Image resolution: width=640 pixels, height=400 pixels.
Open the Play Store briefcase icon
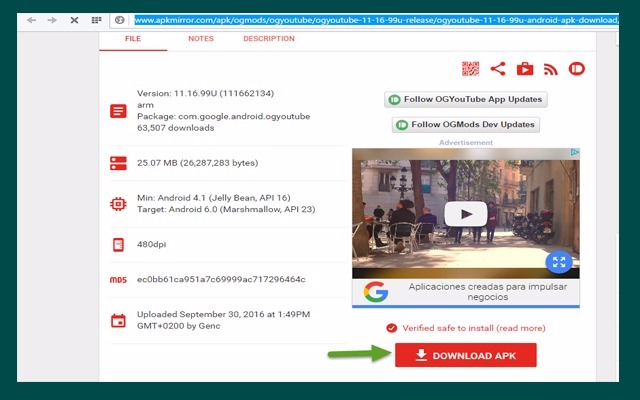click(x=524, y=69)
